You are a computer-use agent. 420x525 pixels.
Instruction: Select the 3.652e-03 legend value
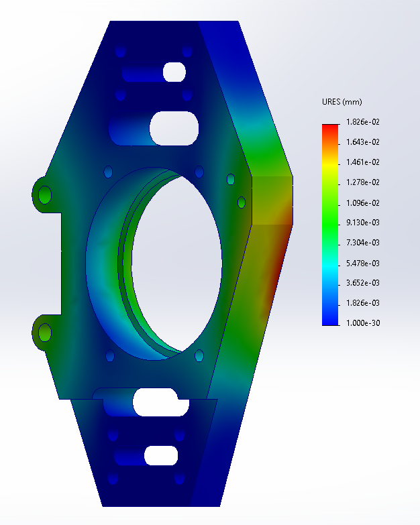[x=363, y=282]
